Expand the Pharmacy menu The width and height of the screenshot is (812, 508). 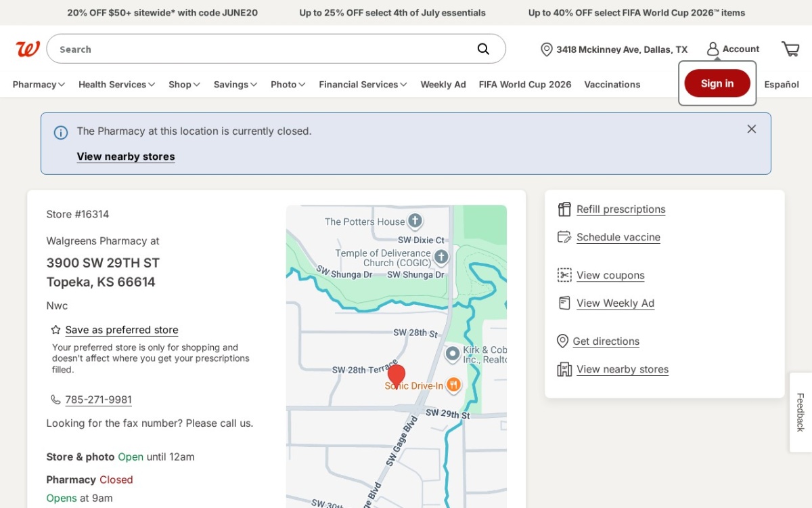39,85
